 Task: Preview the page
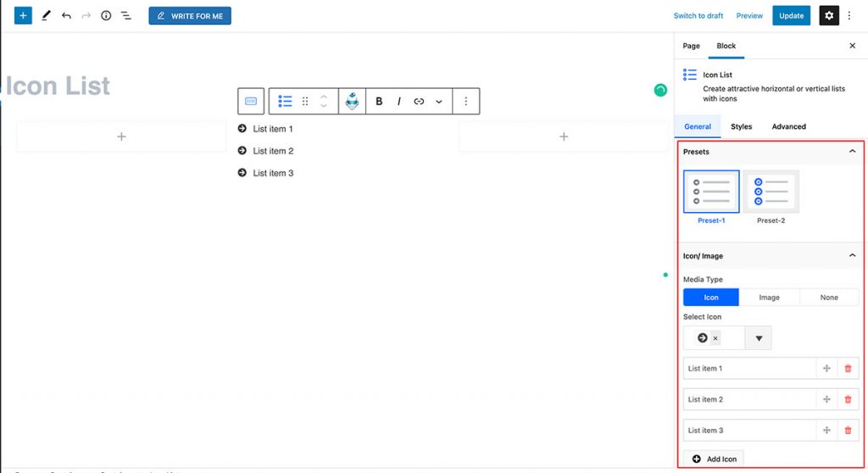coord(749,15)
